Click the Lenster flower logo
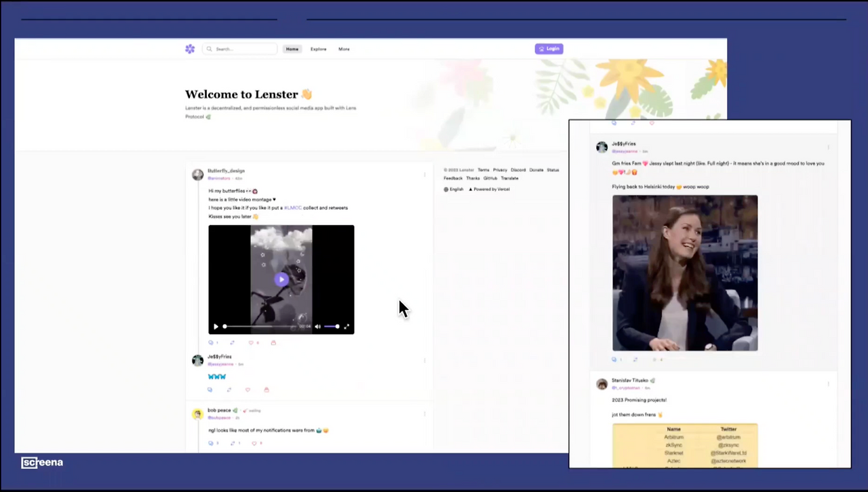Screen dimensions: 868x492 (190, 49)
